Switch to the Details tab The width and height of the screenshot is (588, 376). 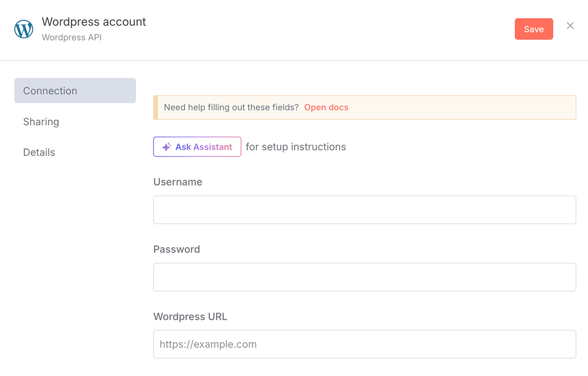point(39,152)
